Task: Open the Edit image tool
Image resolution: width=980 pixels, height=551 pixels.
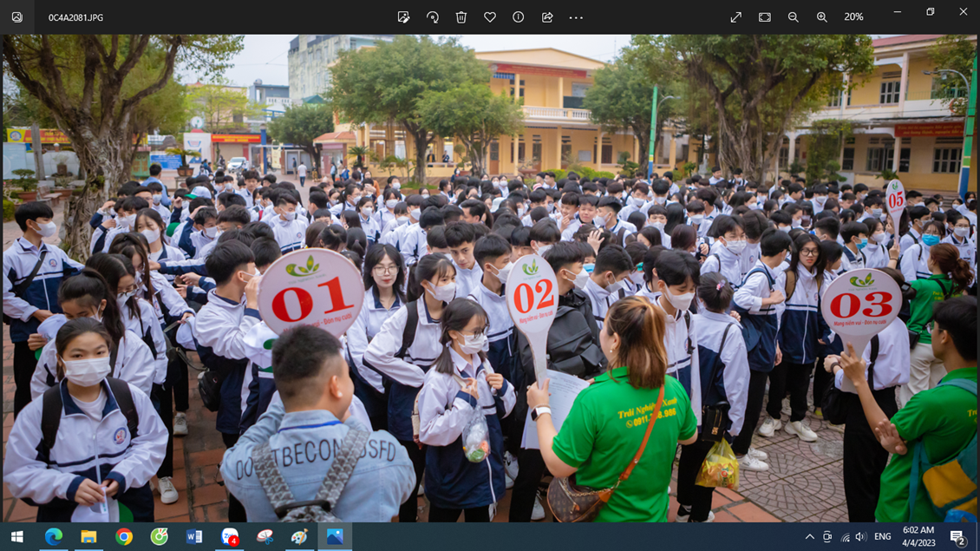Action: point(403,17)
